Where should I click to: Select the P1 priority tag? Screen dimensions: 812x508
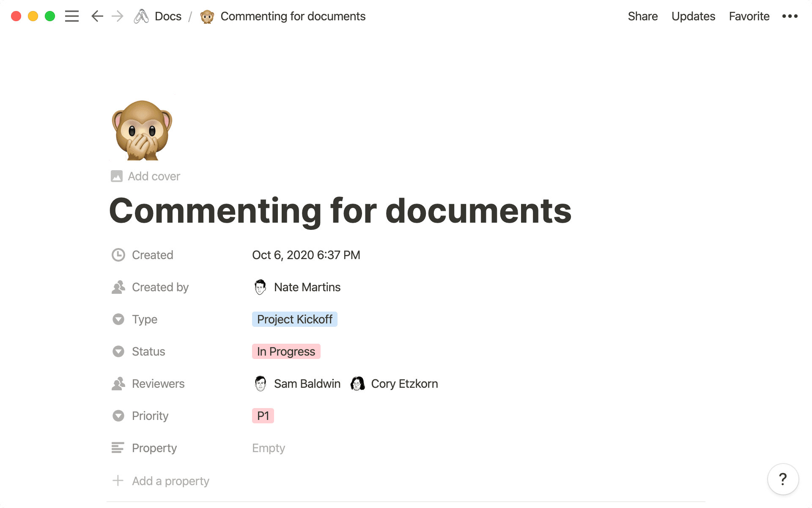263,416
